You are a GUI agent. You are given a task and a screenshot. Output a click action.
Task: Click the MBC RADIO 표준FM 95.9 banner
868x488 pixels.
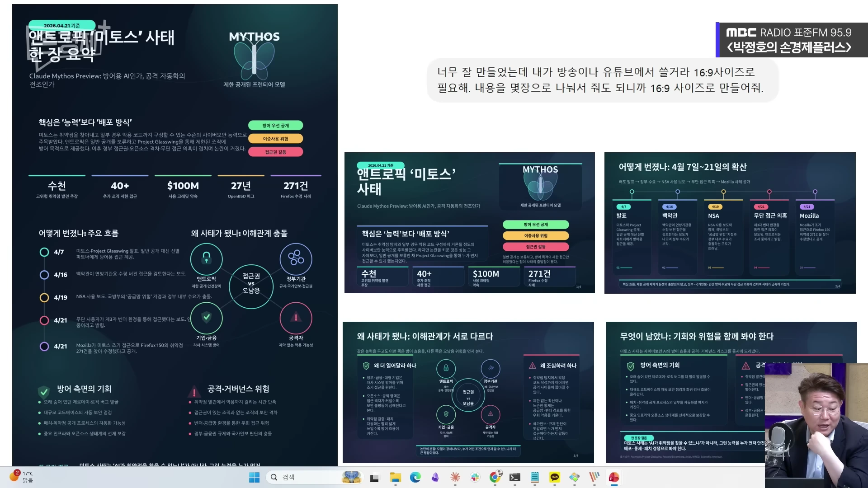click(792, 40)
